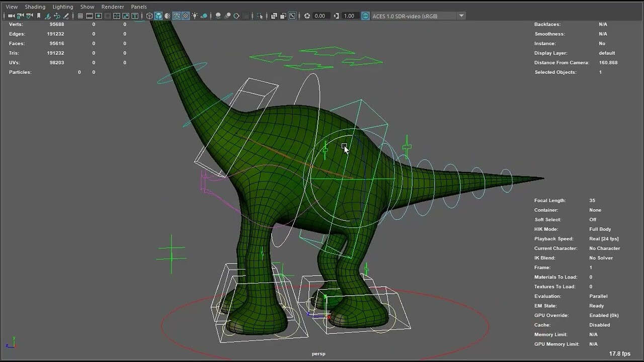Open the Renderer menu

point(112,7)
